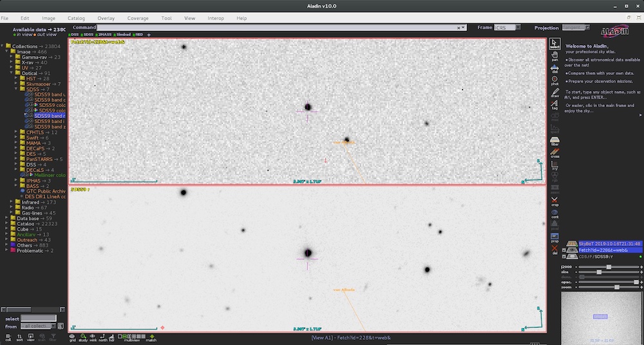Toggle the match views icon
The height and width of the screenshot is (345, 644).
pyautogui.click(x=151, y=338)
